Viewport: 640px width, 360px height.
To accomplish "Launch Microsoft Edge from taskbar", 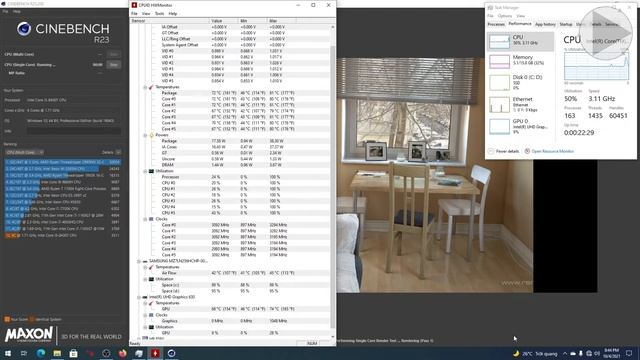I will click(x=41, y=353).
